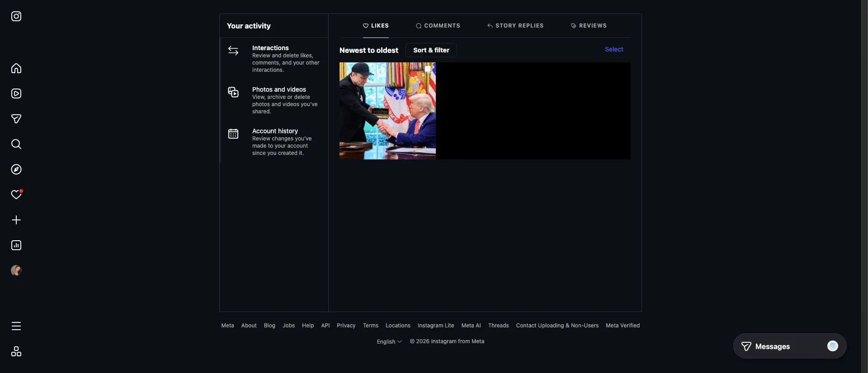Click the Select link
Screen dimensions: 868x373
[x=613, y=50]
